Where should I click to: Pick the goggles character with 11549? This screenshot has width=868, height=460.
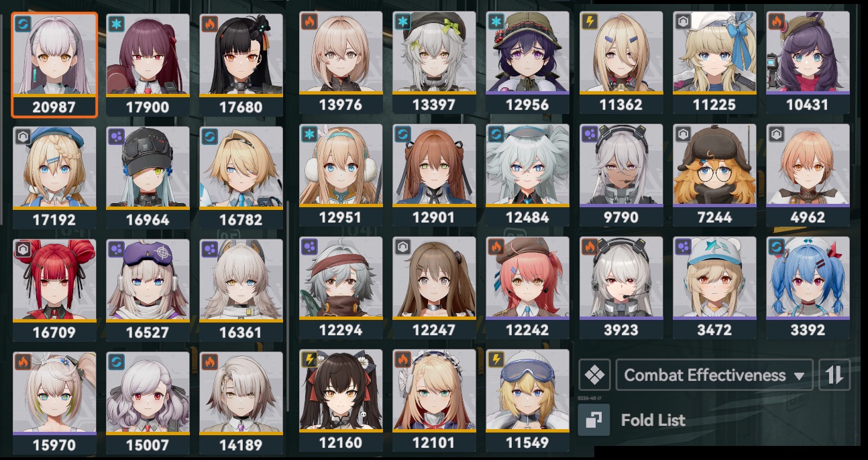click(528, 400)
